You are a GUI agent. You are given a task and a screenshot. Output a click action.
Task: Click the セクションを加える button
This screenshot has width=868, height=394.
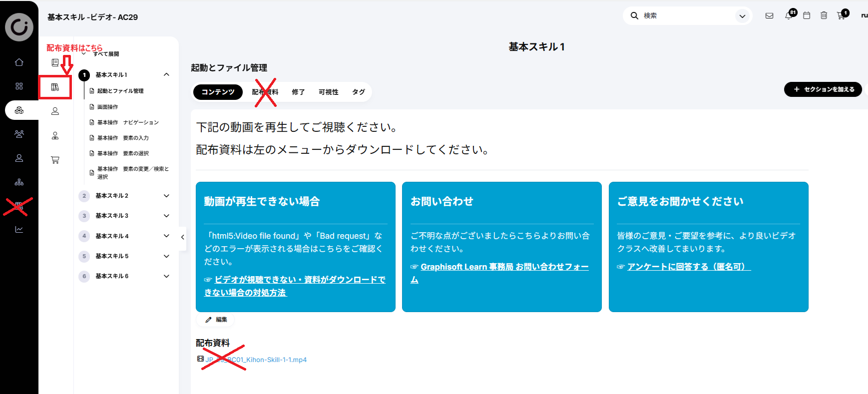point(823,89)
